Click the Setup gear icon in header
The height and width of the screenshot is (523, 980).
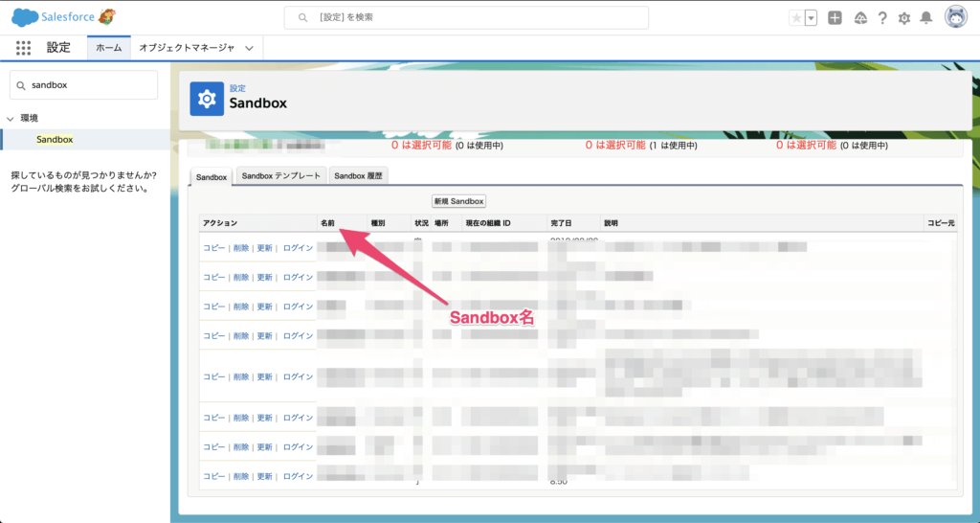tap(904, 18)
